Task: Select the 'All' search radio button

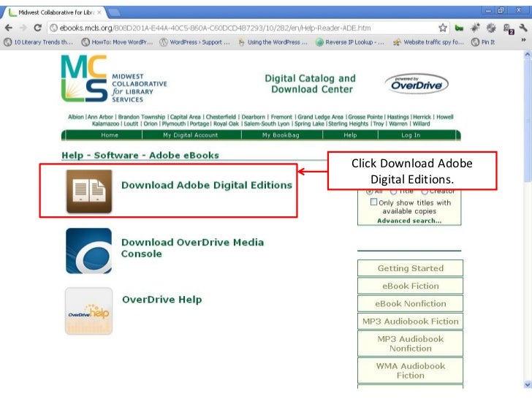Action: (370, 192)
